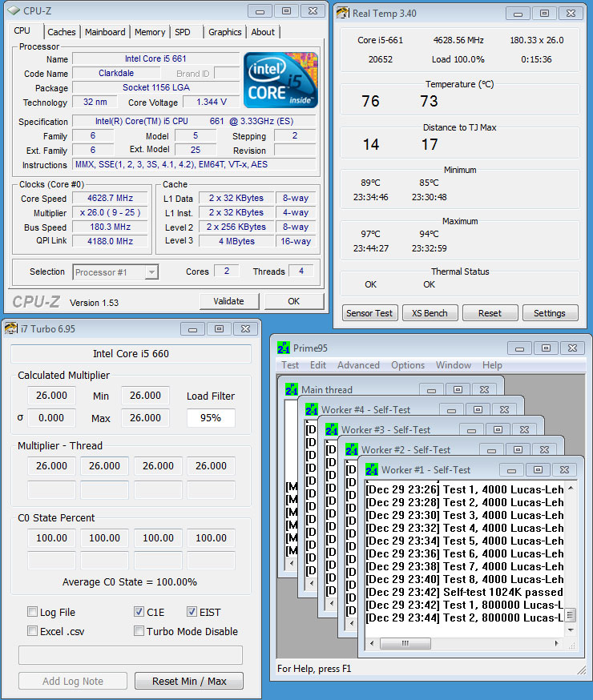Open the About tab in CPU-Z
593x700 pixels.
click(263, 32)
